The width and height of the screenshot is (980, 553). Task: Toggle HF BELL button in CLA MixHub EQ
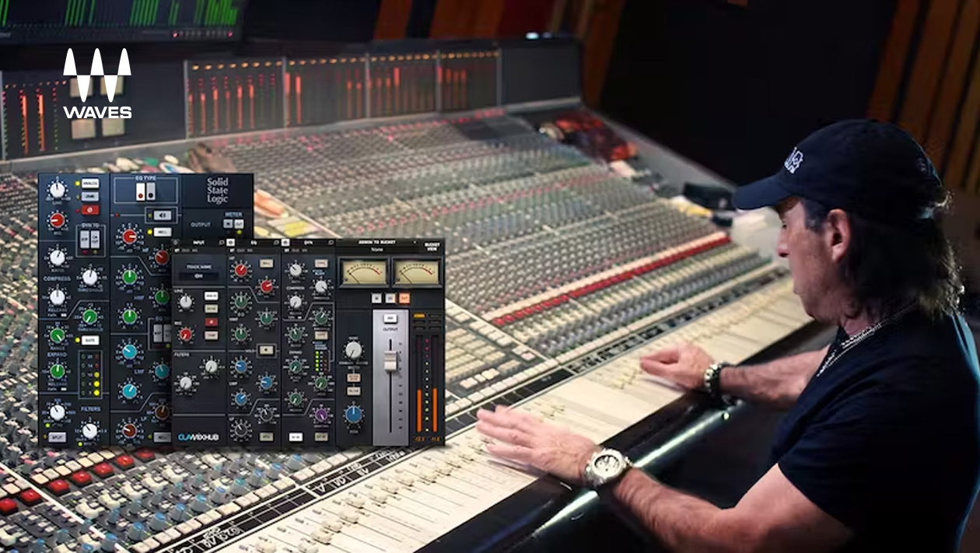coord(266,263)
